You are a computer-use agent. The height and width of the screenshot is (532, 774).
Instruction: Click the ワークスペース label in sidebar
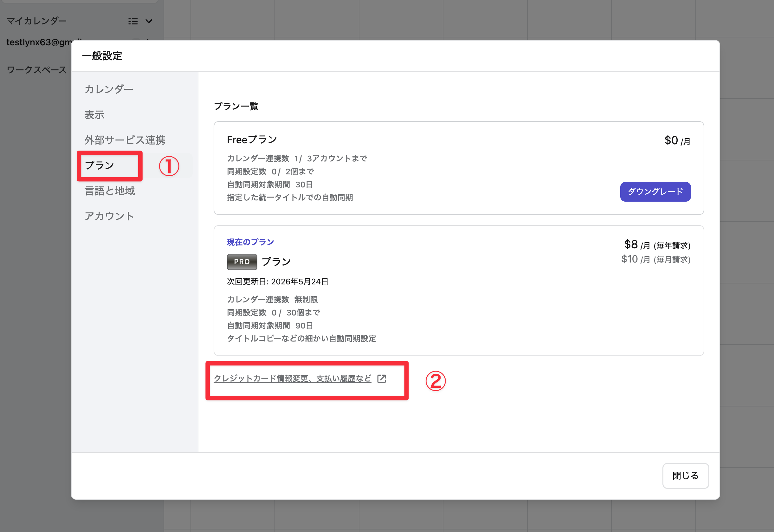[x=37, y=70]
